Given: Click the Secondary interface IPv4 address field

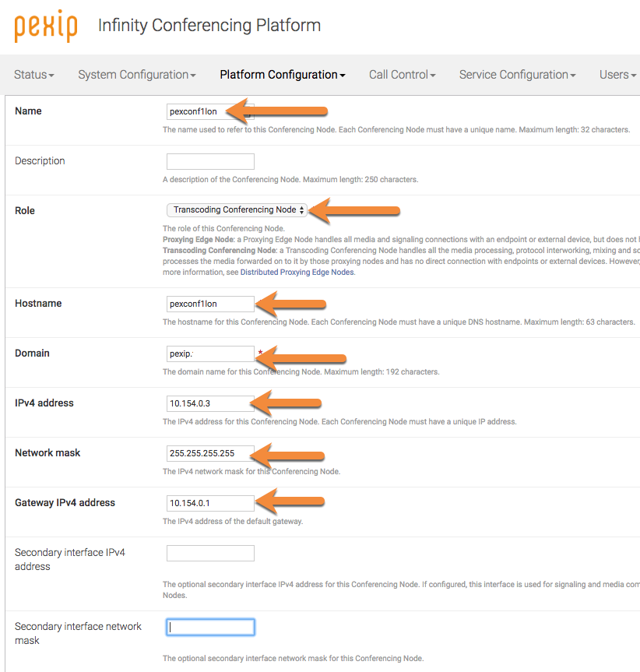Looking at the screenshot, I should click(210, 553).
